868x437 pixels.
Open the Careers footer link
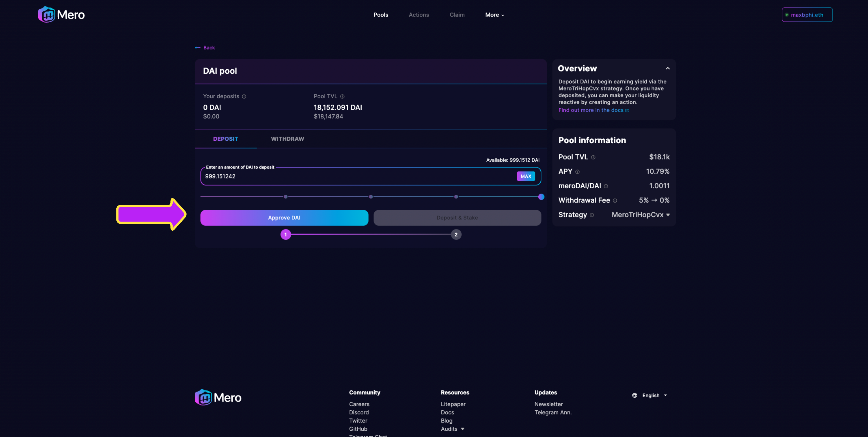point(359,404)
